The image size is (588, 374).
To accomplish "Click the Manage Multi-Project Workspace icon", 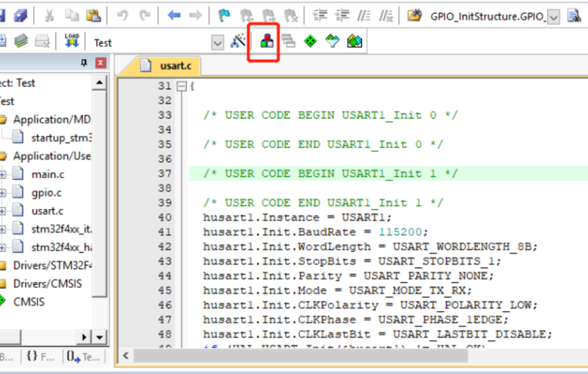I will coord(288,41).
